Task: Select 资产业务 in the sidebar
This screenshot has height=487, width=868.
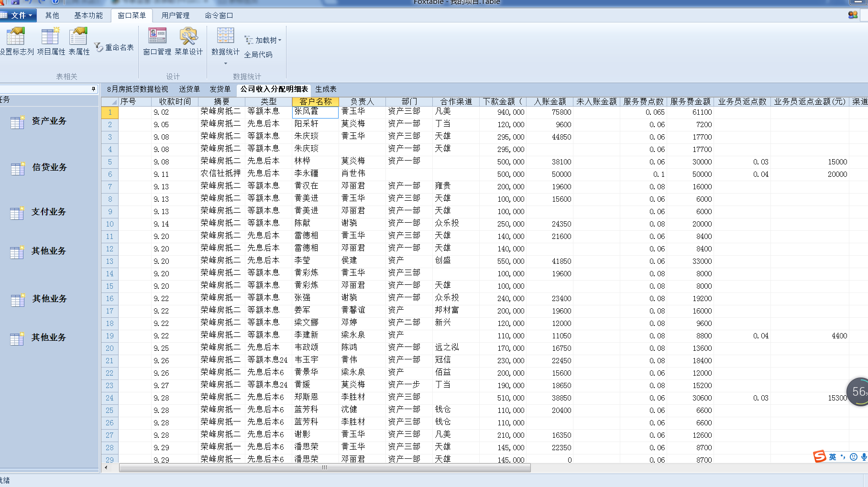Action: pyautogui.click(x=48, y=121)
